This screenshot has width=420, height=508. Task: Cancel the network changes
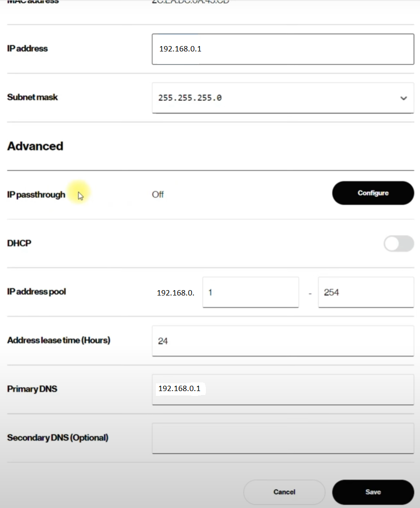click(x=284, y=492)
